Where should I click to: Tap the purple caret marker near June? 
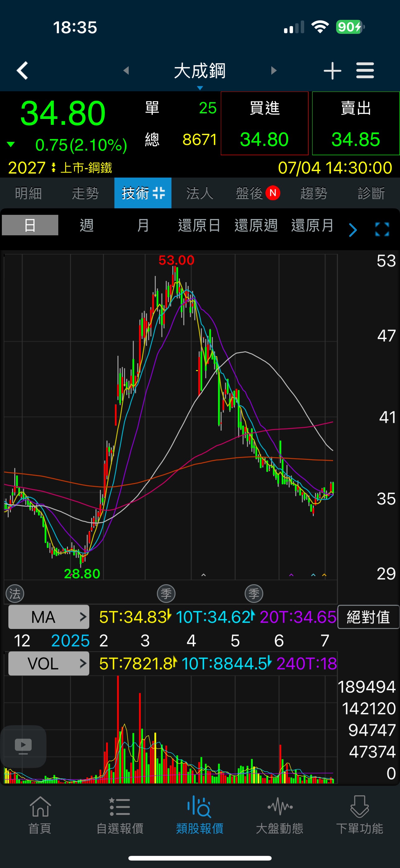[291, 575]
